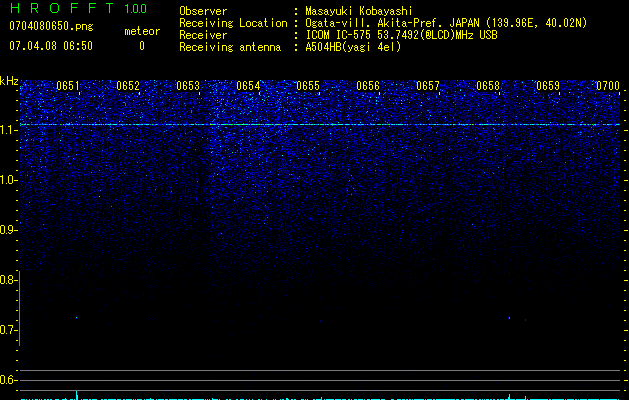Click the Observer label
Screen dimensions: 629x400
[203, 11]
